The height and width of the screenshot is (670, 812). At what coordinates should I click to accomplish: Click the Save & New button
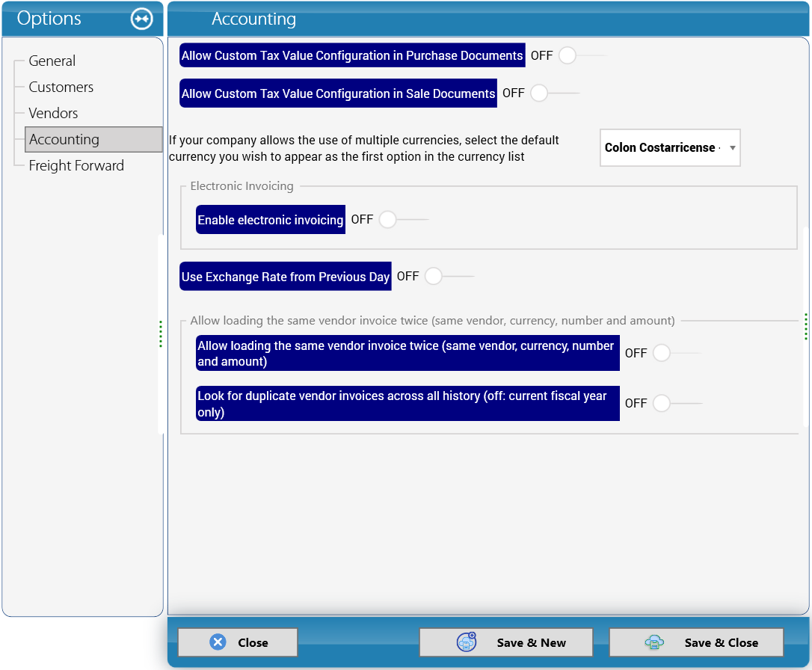(506, 642)
